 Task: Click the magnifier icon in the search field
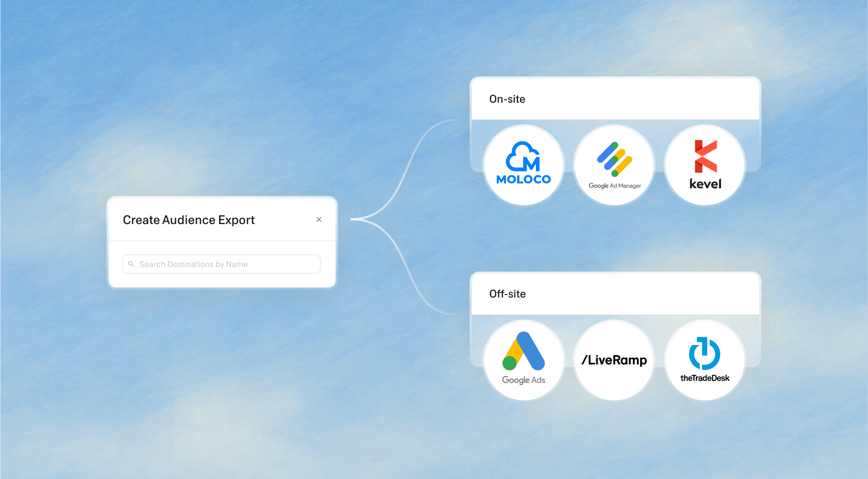tap(131, 264)
